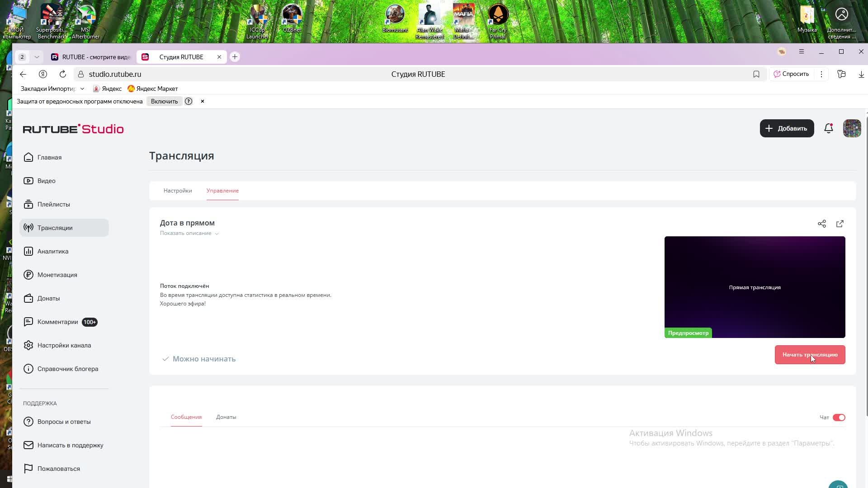Open stream in new window icon

[x=840, y=224]
